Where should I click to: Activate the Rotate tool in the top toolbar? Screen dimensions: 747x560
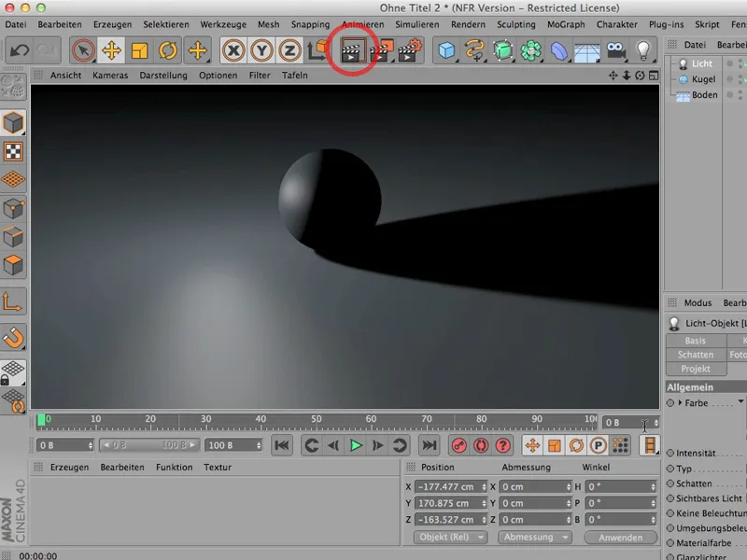point(168,50)
